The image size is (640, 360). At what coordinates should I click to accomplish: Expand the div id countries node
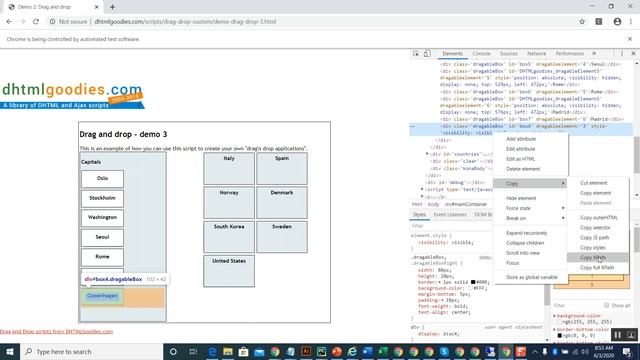[x=427, y=154]
